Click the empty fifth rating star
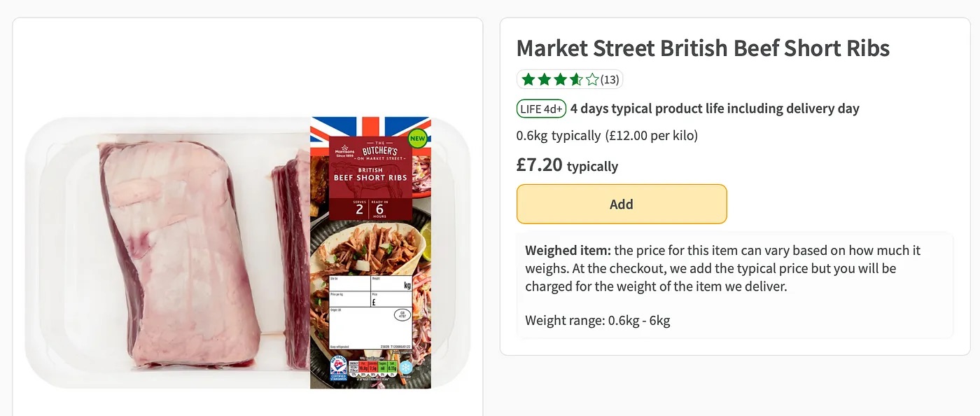 [592, 80]
